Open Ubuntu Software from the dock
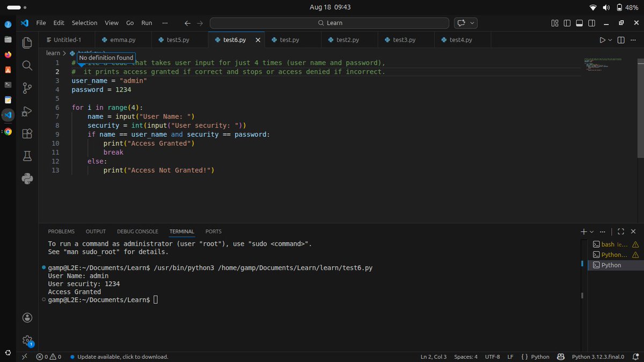Image resolution: width=644 pixels, height=362 pixels. [8, 70]
